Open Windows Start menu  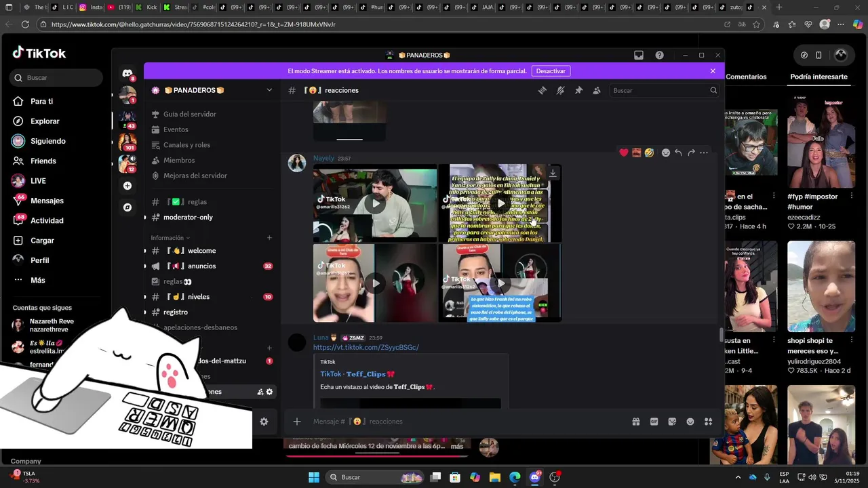point(314,477)
